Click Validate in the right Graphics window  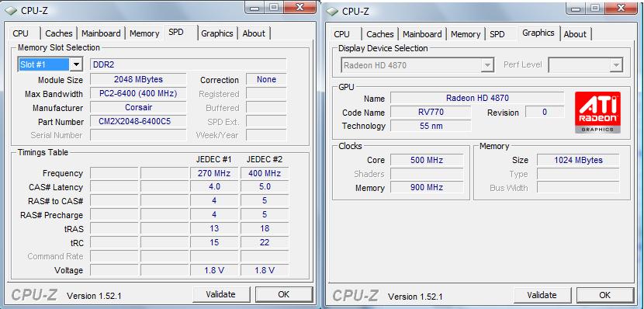542,295
